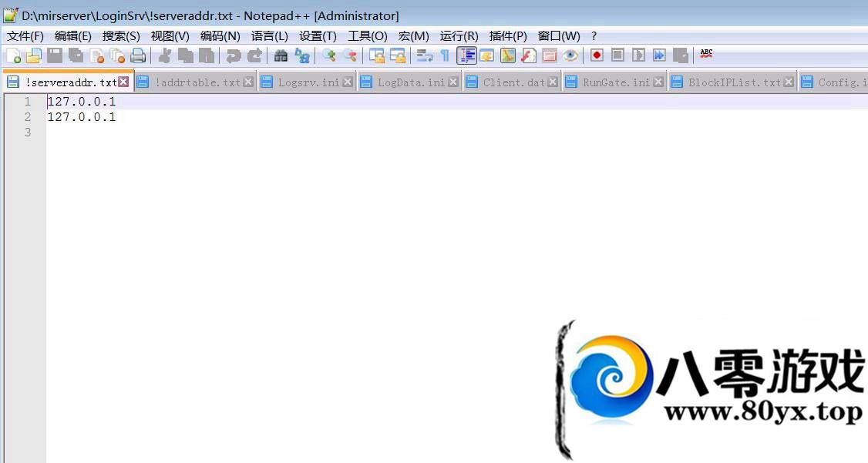Open the 插件(P) menu
Image resolution: width=868 pixels, height=463 pixels.
508,36
